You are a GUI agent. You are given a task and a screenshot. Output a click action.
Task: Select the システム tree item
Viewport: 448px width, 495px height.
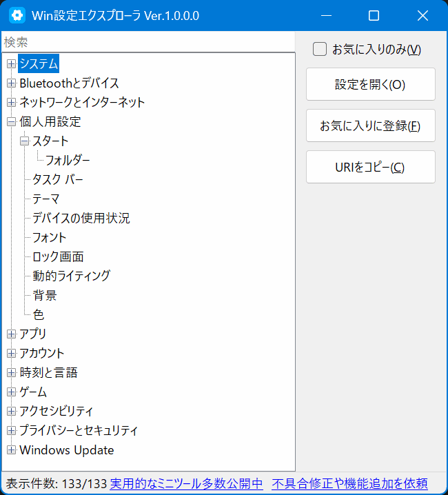(x=39, y=63)
